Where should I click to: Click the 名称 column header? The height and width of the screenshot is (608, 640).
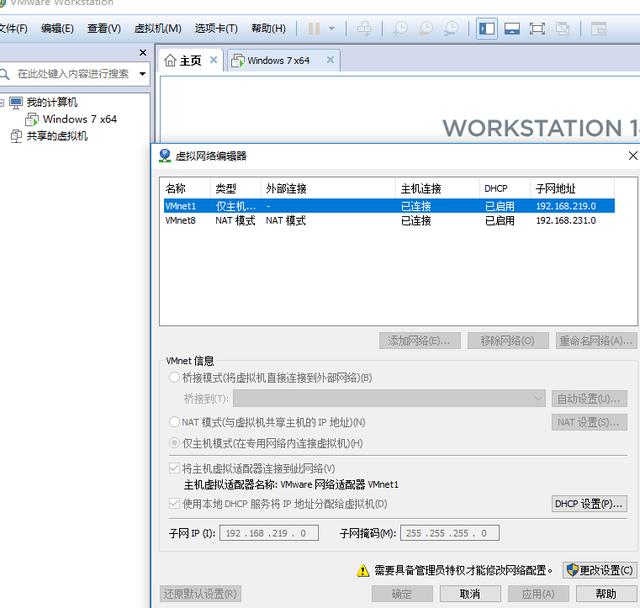(x=187, y=189)
